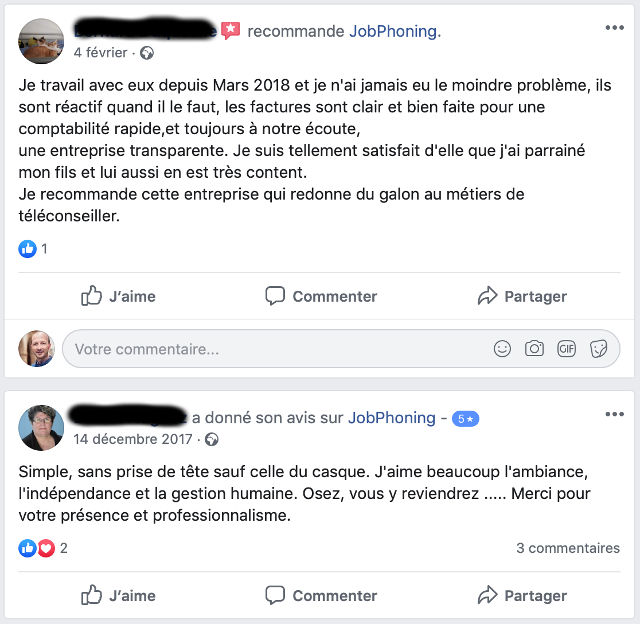The width and height of the screenshot is (640, 624).
Task: Click the second reviewer's profile picture
Action: coord(41,427)
